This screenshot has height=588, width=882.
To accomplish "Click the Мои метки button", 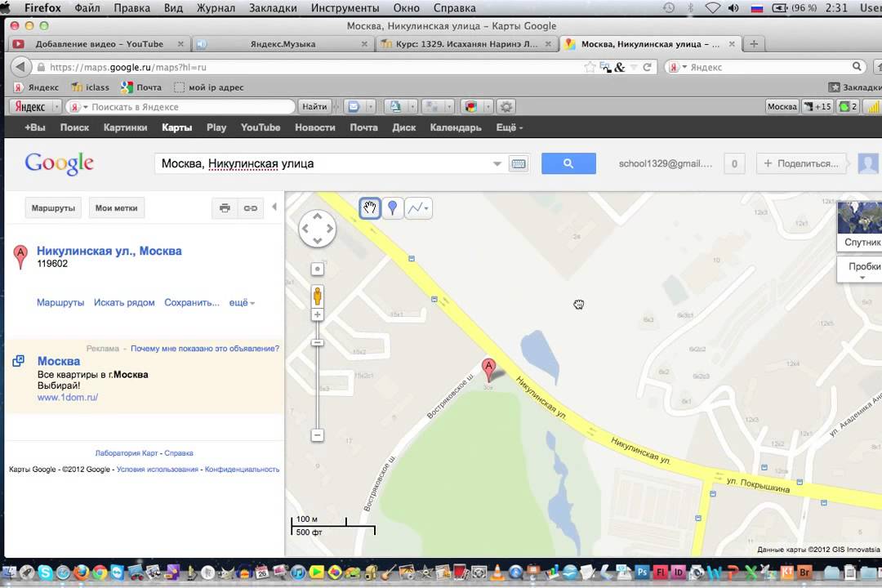I will (117, 208).
